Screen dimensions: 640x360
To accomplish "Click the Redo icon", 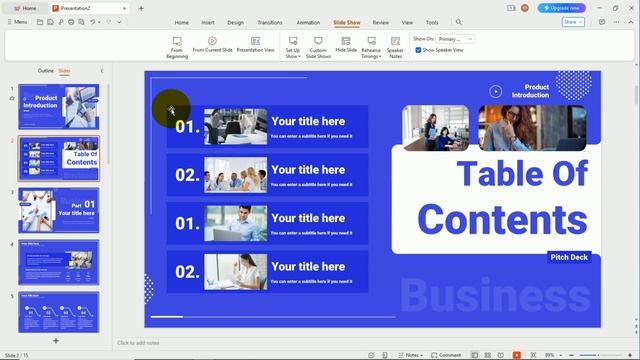I will pos(109,22).
